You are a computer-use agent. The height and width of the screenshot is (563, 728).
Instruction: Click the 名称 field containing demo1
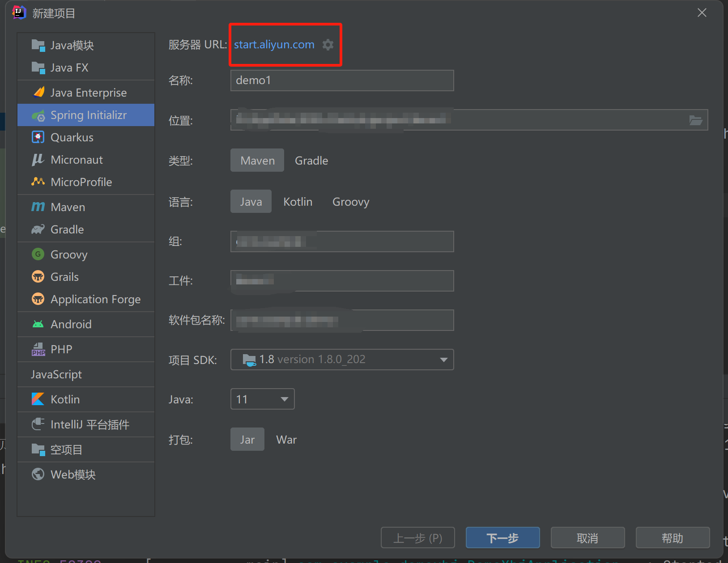pyautogui.click(x=342, y=80)
